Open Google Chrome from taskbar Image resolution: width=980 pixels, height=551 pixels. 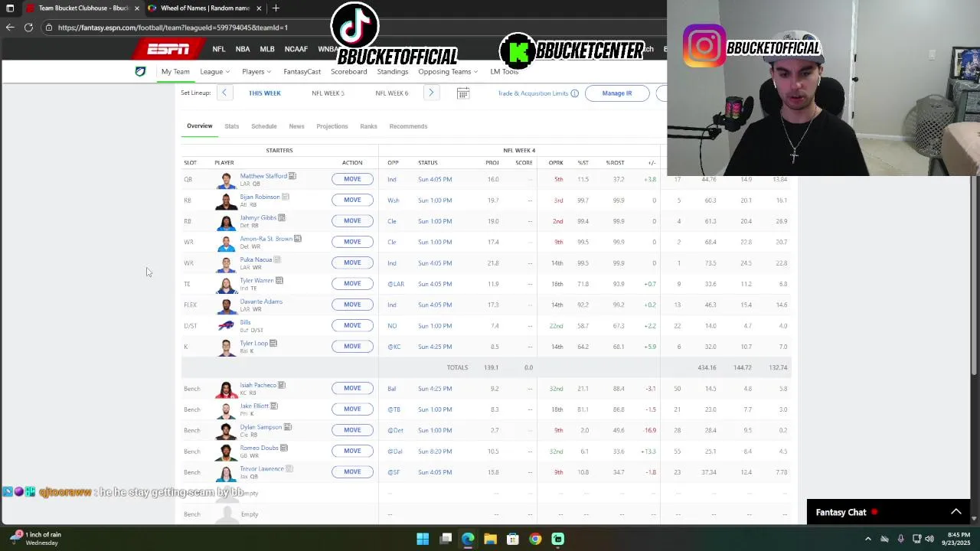535,539
